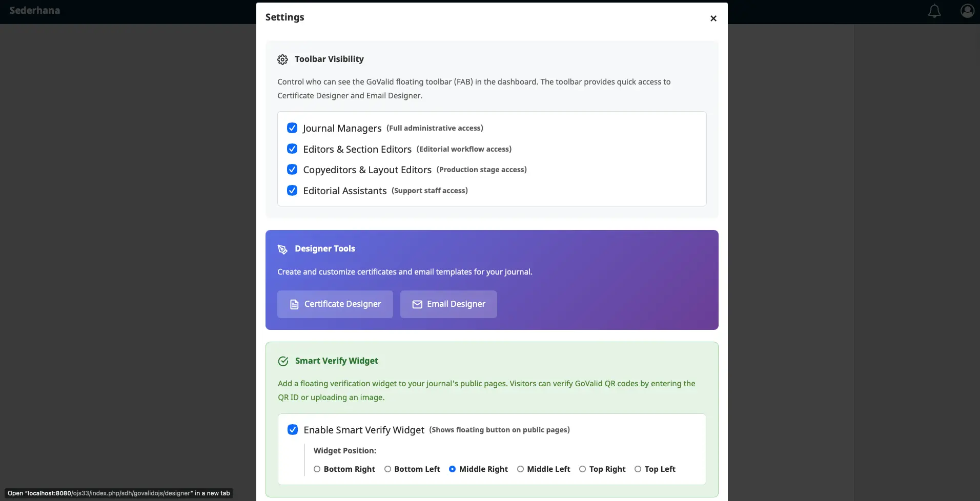The height and width of the screenshot is (501, 980).
Task: Choose Top Right widget position
Action: point(582,469)
